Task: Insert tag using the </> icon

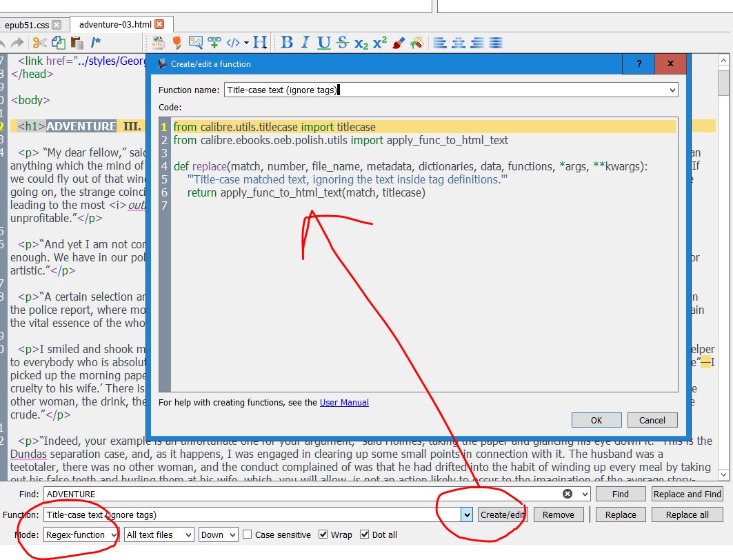Action: [233, 43]
